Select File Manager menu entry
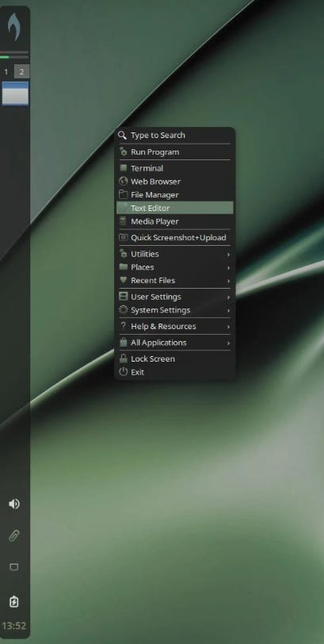This screenshot has width=324, height=644. coord(175,194)
